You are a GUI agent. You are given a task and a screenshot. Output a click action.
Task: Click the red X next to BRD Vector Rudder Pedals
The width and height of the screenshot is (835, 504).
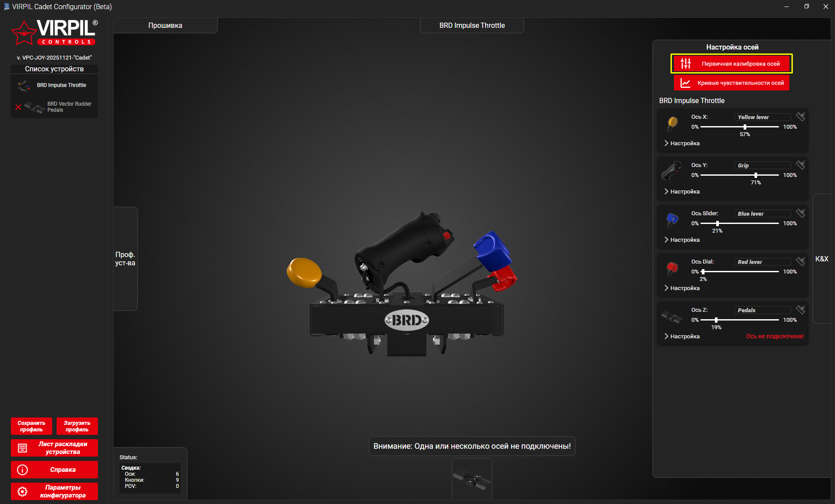point(18,107)
